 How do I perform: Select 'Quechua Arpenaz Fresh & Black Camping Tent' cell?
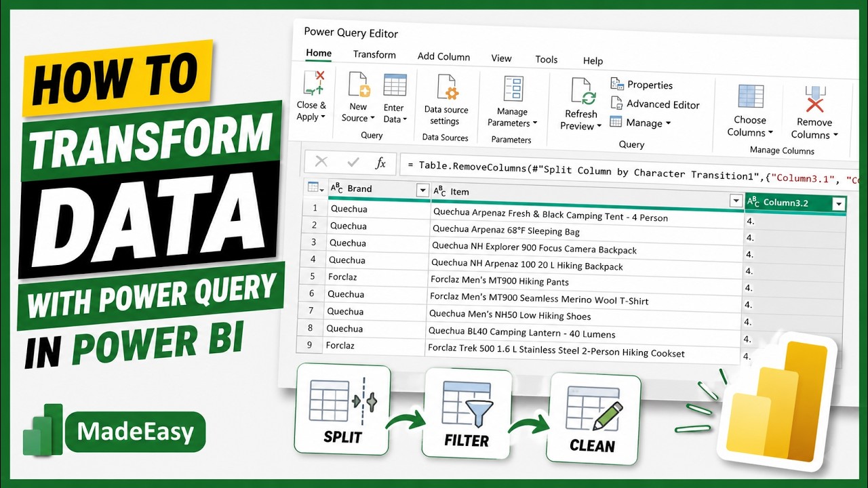[587, 216]
